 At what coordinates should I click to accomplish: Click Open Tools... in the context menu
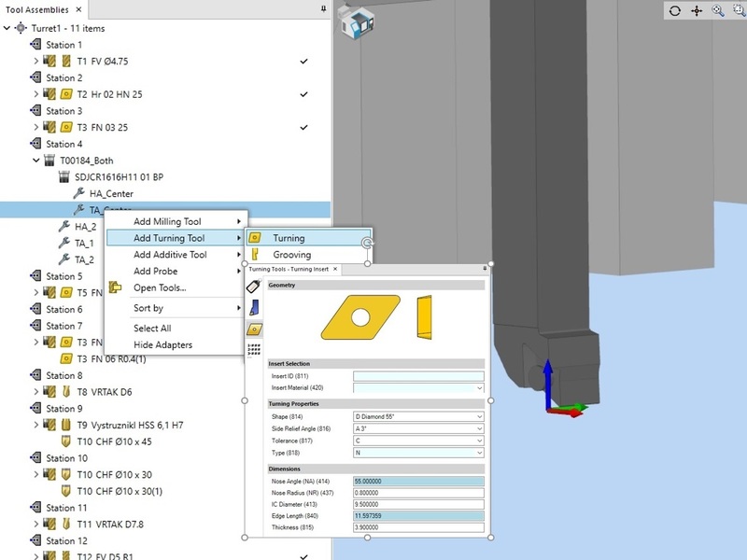tap(160, 287)
